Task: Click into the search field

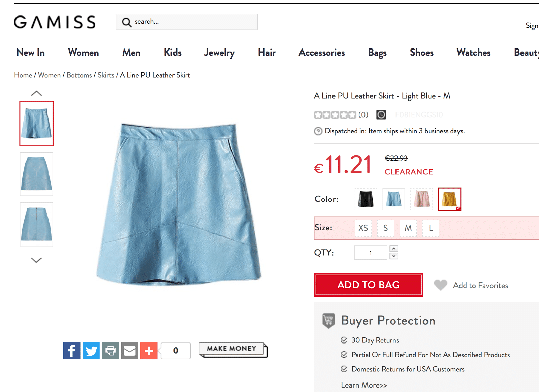Action: click(x=187, y=22)
